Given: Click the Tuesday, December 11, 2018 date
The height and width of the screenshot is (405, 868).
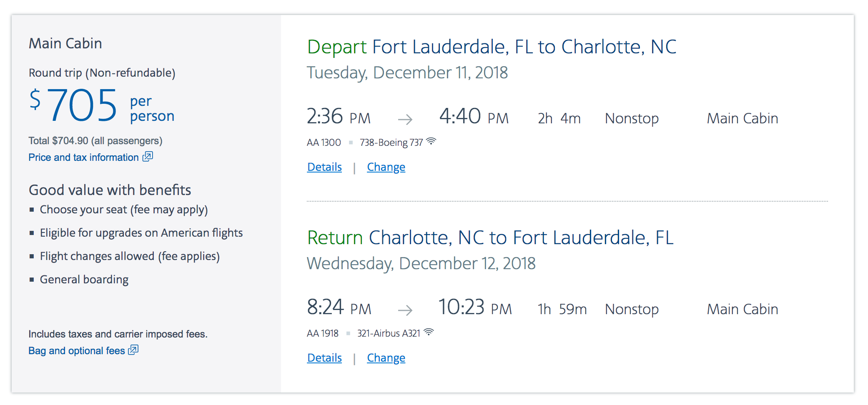Looking at the screenshot, I should click(x=407, y=73).
